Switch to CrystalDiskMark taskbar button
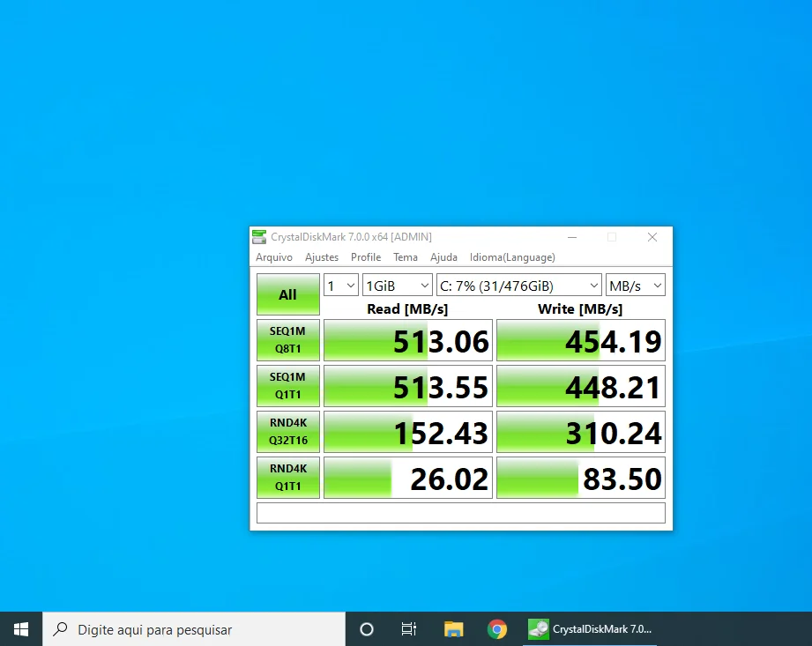Image resolution: width=812 pixels, height=646 pixels. click(590, 629)
